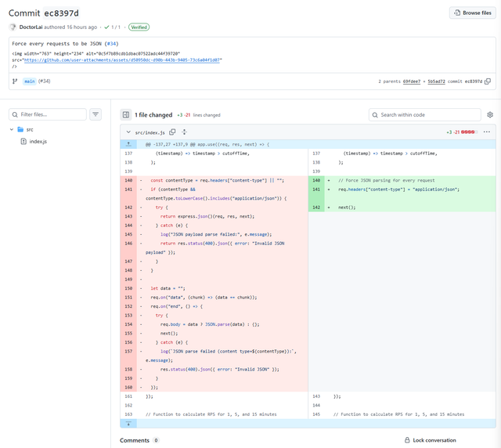Open pull request #34 link in title
The image size is (501, 448).
(x=111, y=44)
